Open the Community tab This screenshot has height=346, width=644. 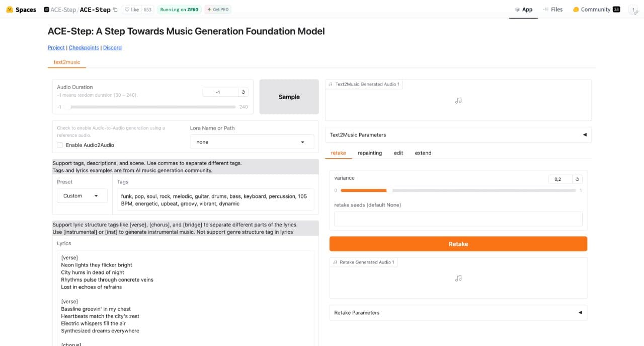[596, 10]
